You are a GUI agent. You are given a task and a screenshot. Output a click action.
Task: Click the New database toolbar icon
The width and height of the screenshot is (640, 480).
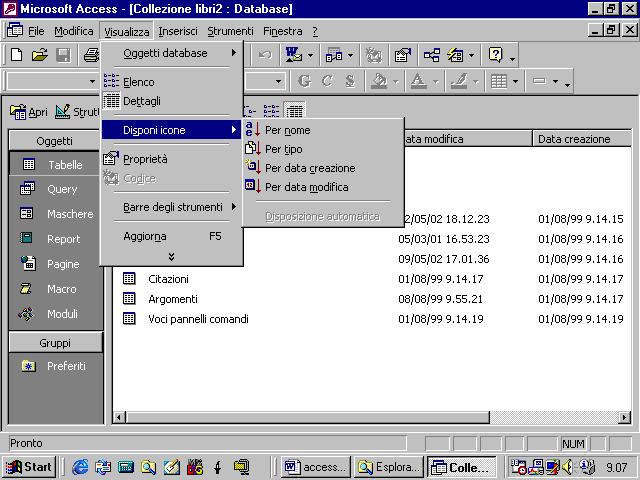coord(16,55)
